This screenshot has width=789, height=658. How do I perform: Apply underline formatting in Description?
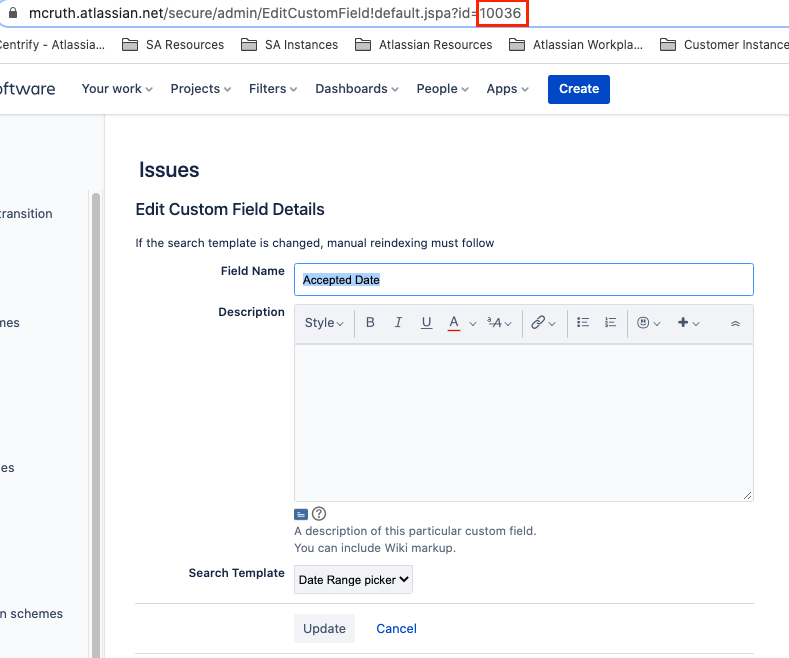426,322
